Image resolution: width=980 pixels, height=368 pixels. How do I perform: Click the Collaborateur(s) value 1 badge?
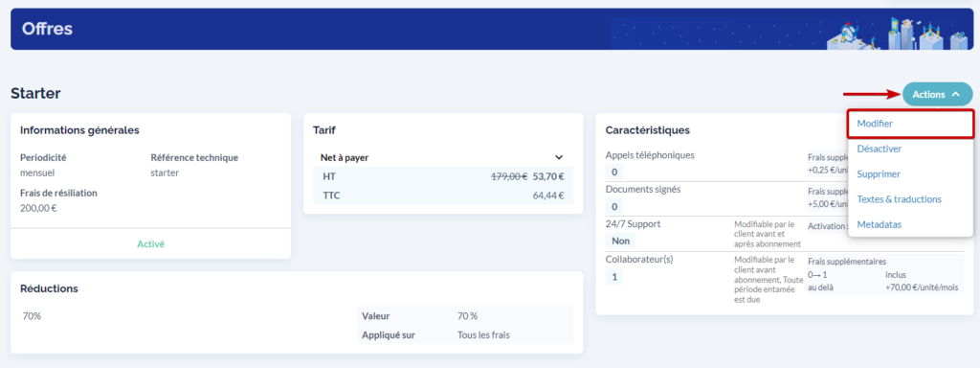coord(614,277)
